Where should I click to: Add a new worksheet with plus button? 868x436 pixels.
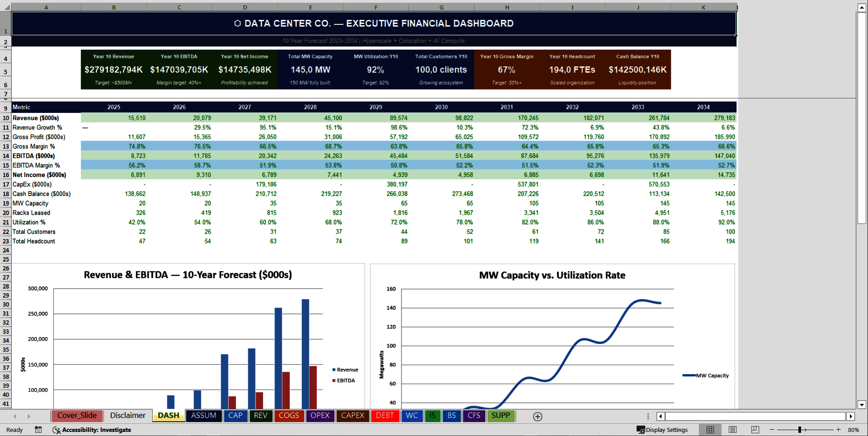[x=538, y=417]
